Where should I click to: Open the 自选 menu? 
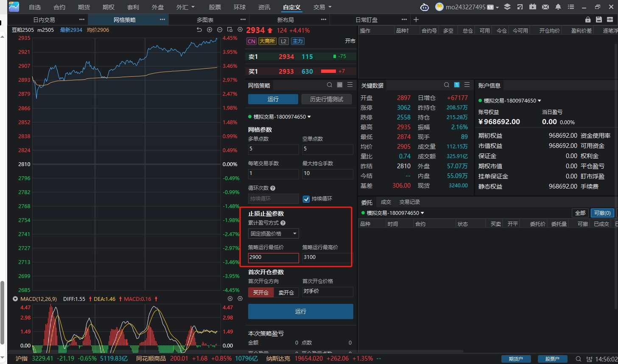click(35, 7)
